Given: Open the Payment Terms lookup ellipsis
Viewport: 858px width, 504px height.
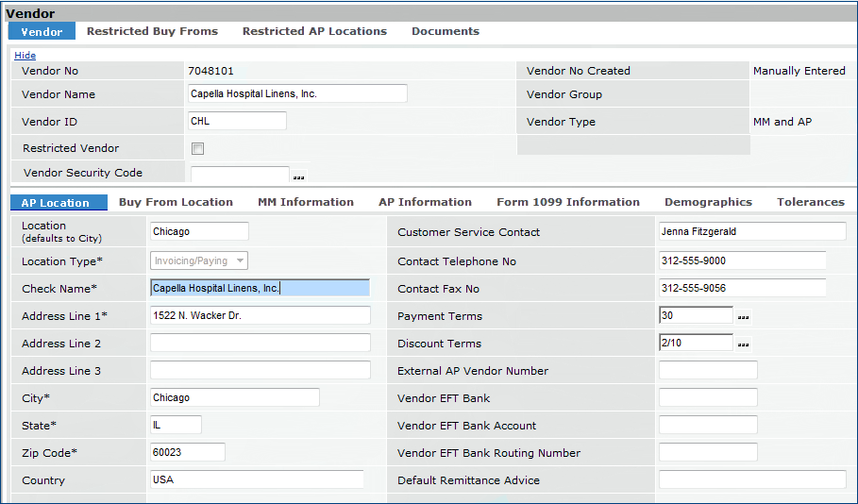Looking at the screenshot, I should 743,317.
